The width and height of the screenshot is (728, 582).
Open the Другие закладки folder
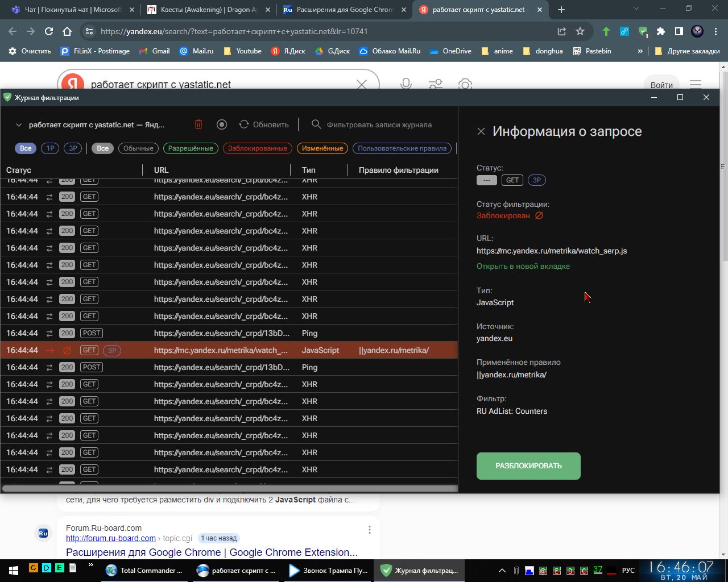click(x=687, y=51)
